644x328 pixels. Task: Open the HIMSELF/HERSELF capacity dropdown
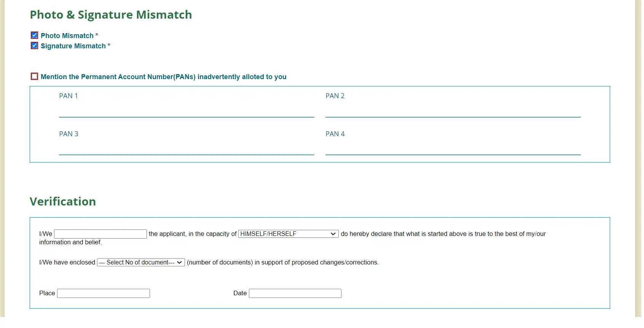coord(289,234)
